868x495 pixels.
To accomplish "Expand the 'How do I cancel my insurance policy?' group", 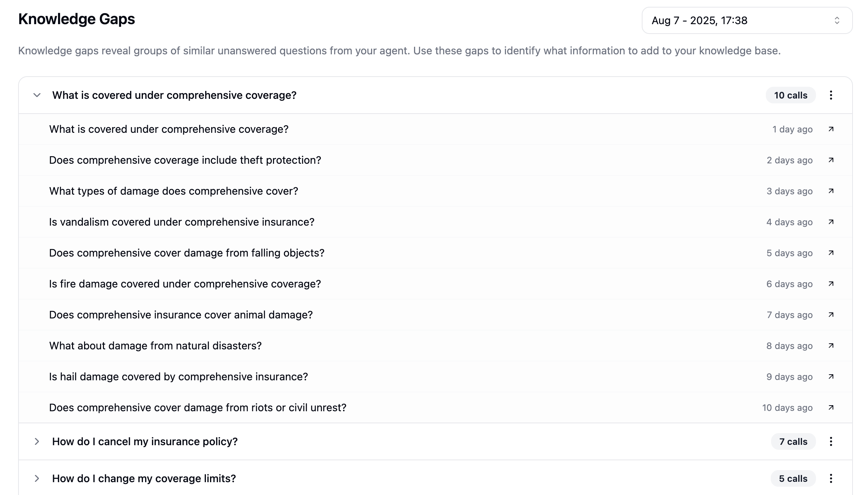I will coord(37,442).
